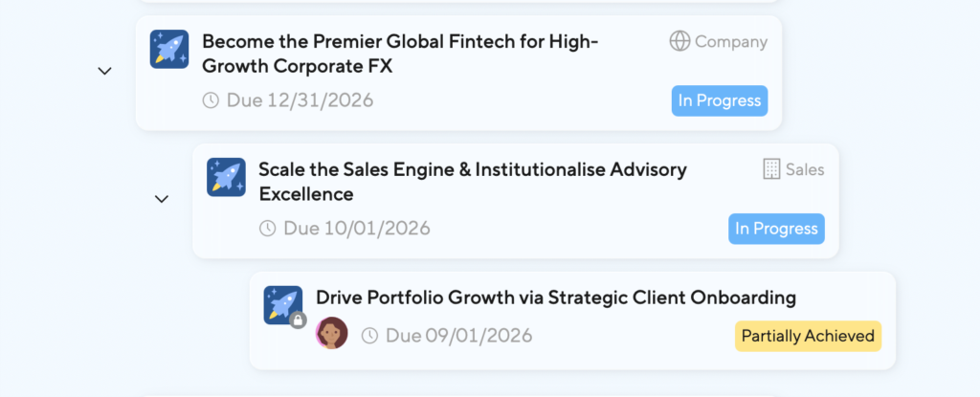This screenshot has height=397, width=980.
Task: Click the Company scope label
Action: [x=731, y=42]
